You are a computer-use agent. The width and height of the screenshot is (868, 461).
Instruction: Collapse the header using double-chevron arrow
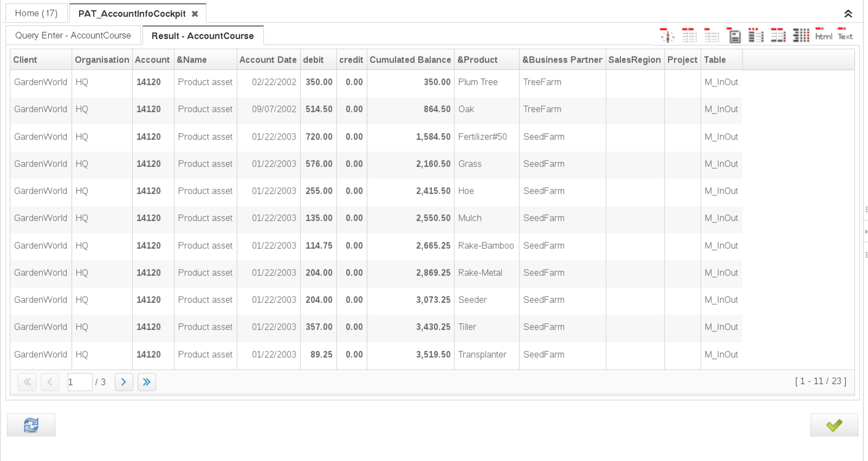(x=848, y=14)
